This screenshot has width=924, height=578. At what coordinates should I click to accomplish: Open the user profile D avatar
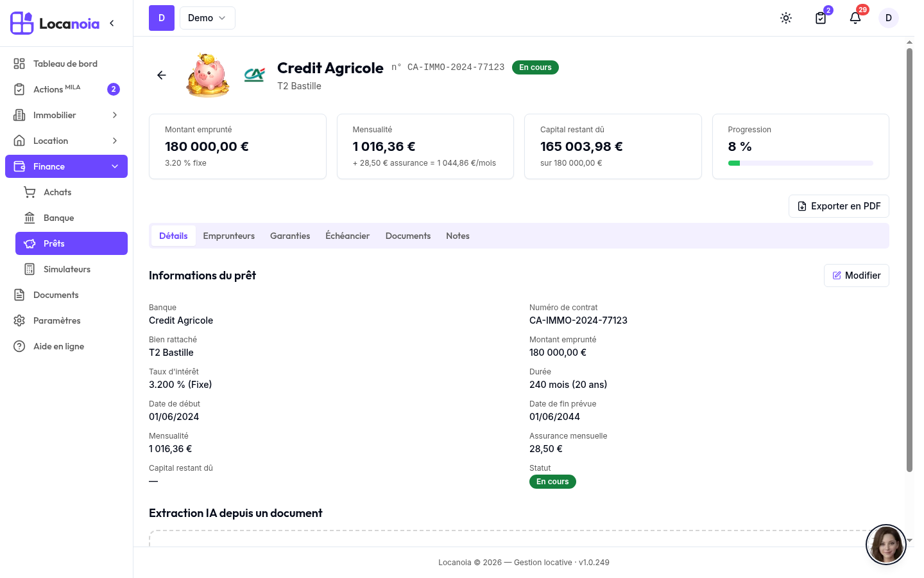tap(889, 18)
